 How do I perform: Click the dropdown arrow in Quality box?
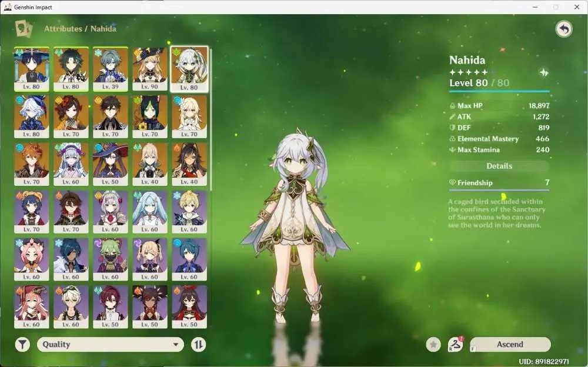tap(175, 344)
